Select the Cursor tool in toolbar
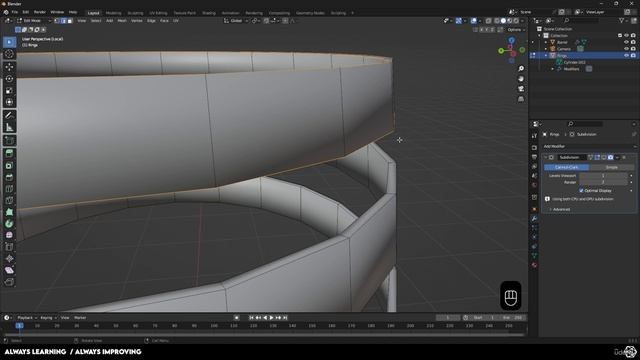 pyautogui.click(x=9, y=54)
